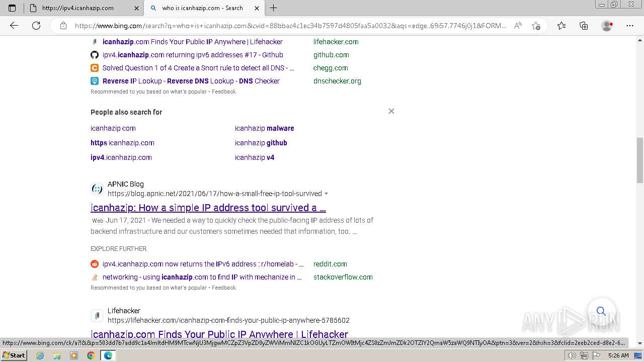Expand the APNIC Blog URL dropdown arrow
Viewport: 644px width, 362px height.
(x=326, y=194)
